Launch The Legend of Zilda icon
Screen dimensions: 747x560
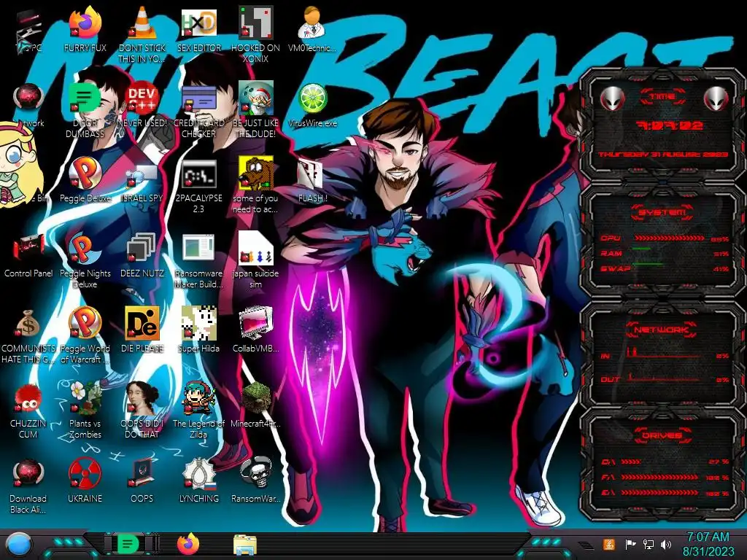click(198, 399)
